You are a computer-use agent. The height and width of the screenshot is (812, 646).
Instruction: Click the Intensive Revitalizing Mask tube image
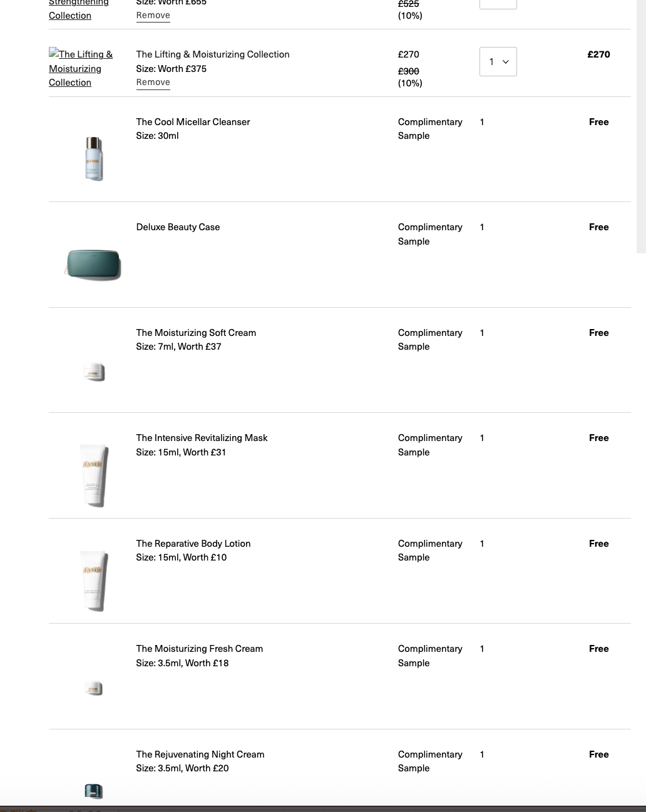[x=93, y=475]
